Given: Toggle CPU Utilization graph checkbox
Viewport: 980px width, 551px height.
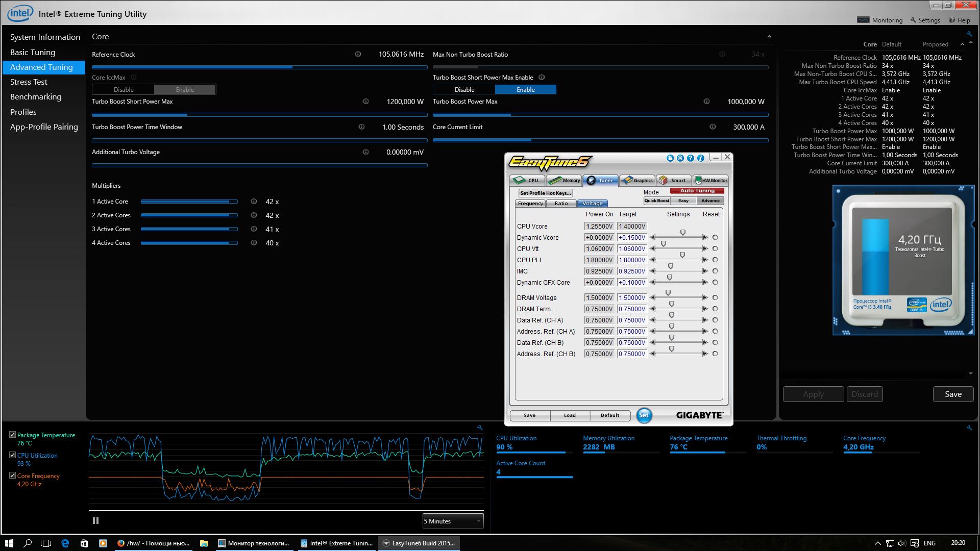Looking at the screenshot, I should click(13, 455).
